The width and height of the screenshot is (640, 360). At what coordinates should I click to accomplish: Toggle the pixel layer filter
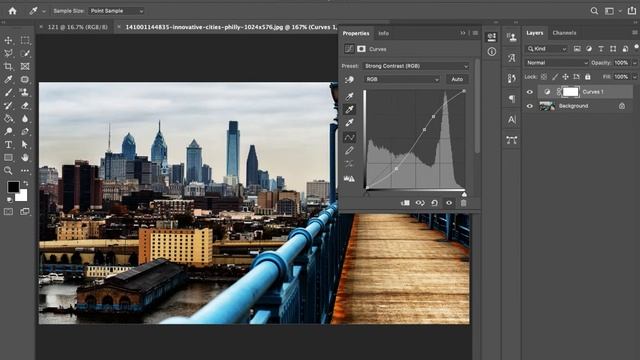[577, 49]
